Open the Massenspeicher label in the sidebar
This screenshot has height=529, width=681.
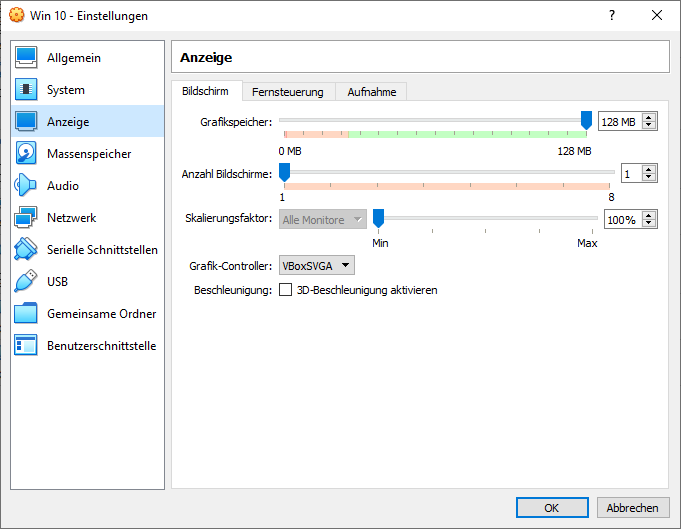(89, 154)
